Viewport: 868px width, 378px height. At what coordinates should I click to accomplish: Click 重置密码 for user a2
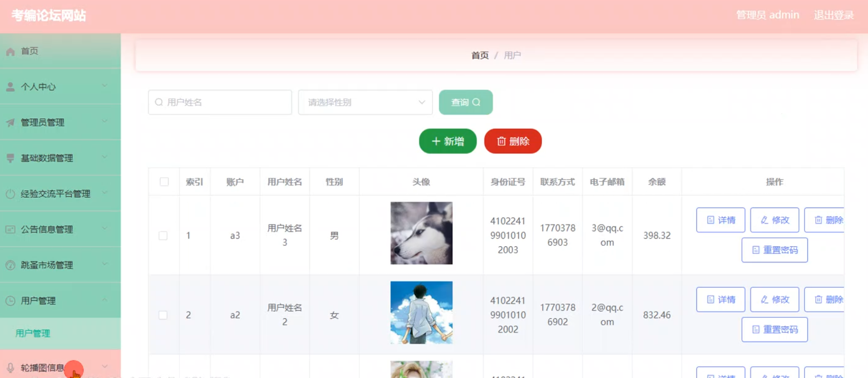click(775, 329)
